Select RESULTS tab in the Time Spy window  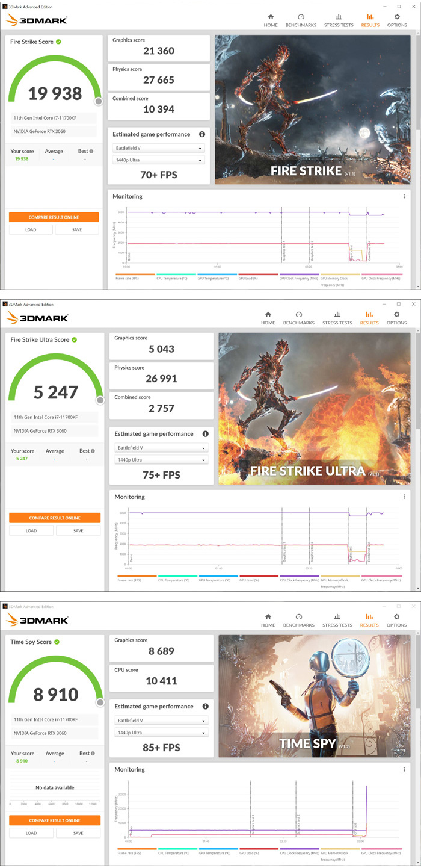tap(369, 620)
